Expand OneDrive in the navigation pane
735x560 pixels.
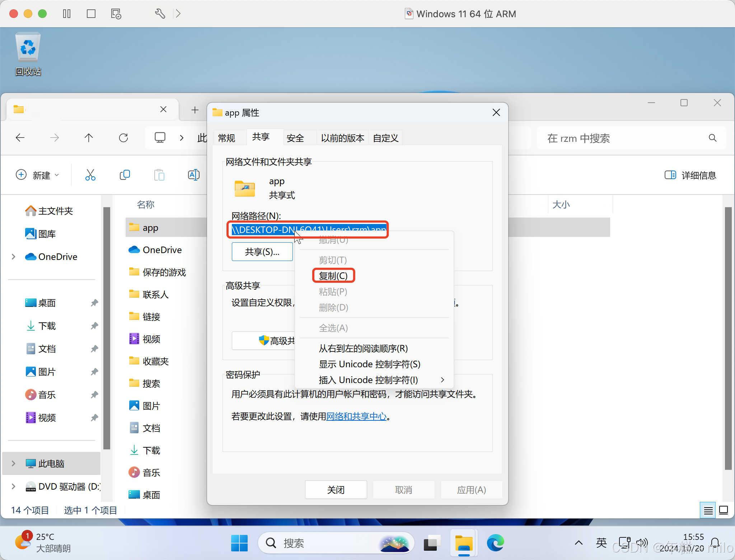pos(14,257)
